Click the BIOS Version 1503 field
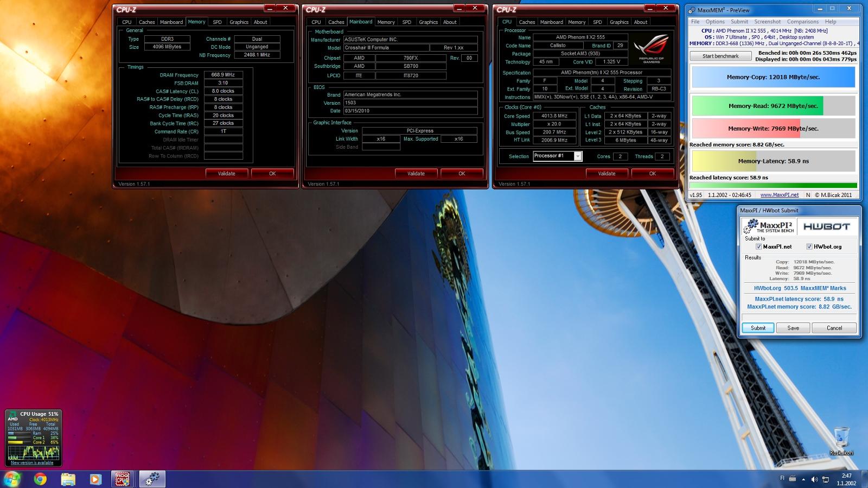The height and width of the screenshot is (488, 868). [410, 103]
